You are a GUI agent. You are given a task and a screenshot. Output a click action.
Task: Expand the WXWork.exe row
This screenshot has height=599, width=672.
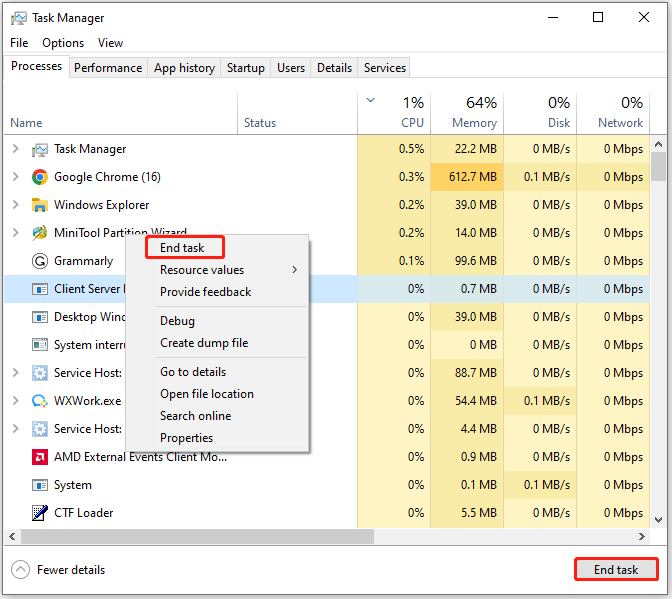[16, 401]
